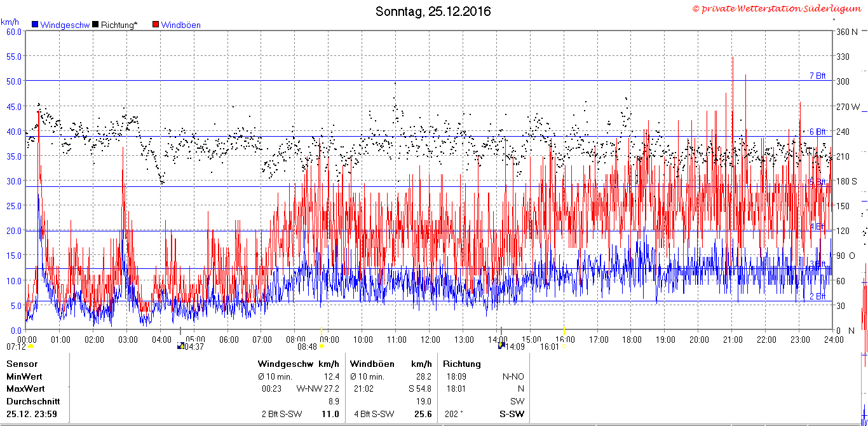The height and width of the screenshot is (426, 868).
Task: Click the 2 Bft reference line label
Action: point(817,296)
